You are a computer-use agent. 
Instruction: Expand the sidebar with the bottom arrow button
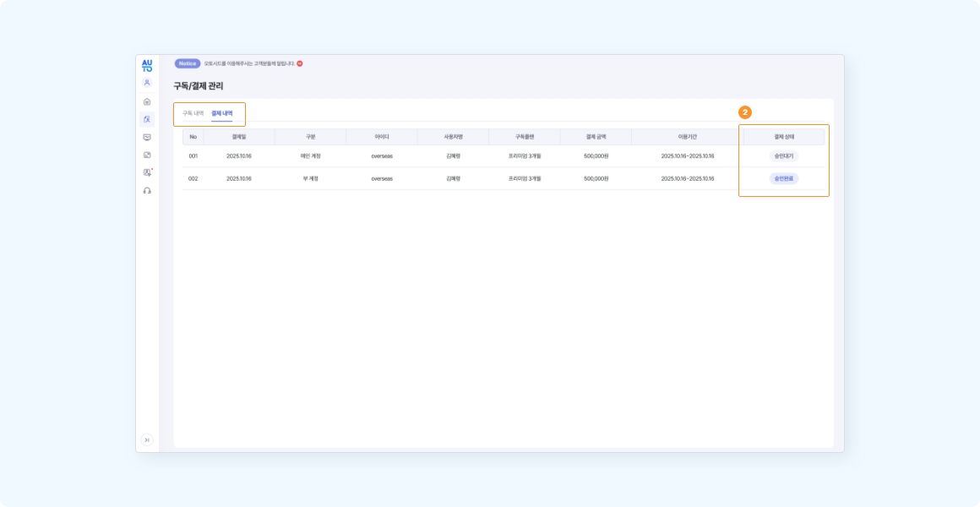[147, 439]
